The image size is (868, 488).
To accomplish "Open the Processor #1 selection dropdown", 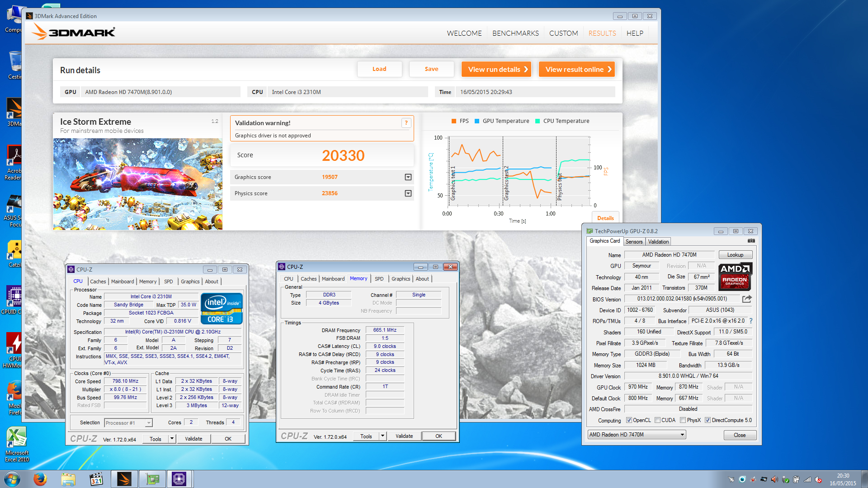I will click(x=149, y=423).
